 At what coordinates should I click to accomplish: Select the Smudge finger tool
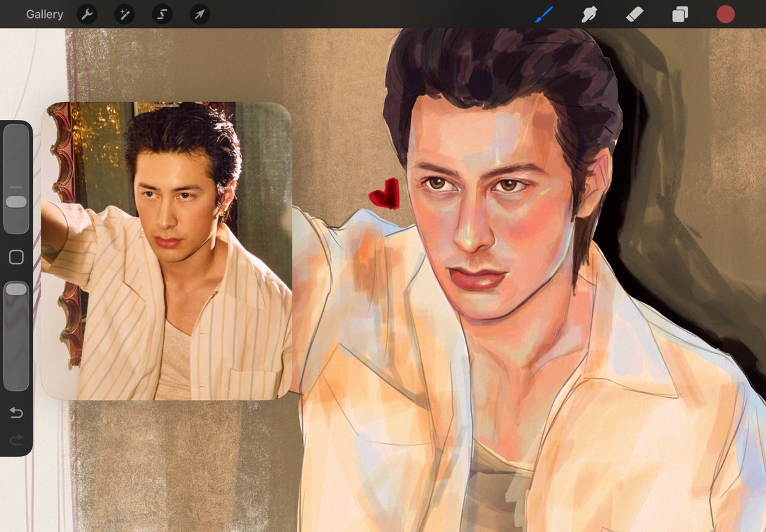click(x=589, y=14)
